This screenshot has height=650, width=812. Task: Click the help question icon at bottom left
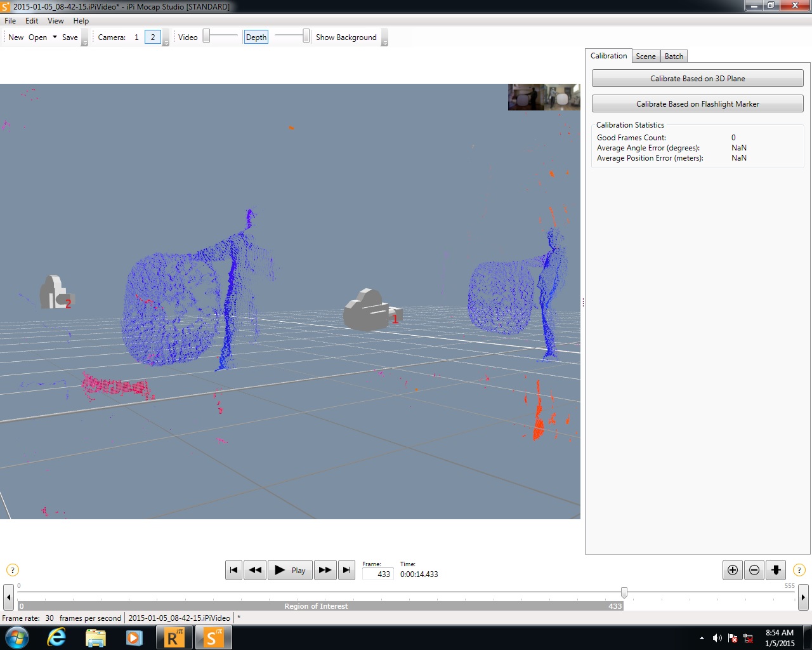pos(12,570)
